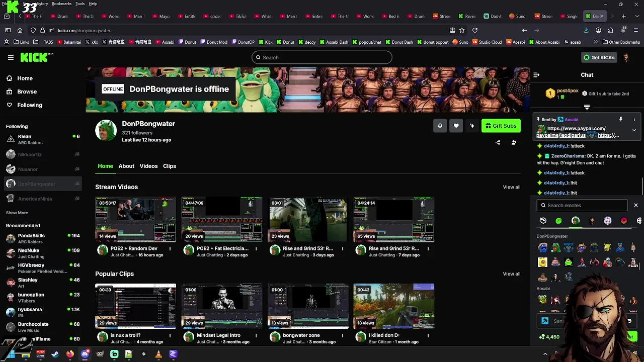Viewport: 644px width, 362px height.
Task: Open the Other Bookmarks folder
Action: point(620,42)
